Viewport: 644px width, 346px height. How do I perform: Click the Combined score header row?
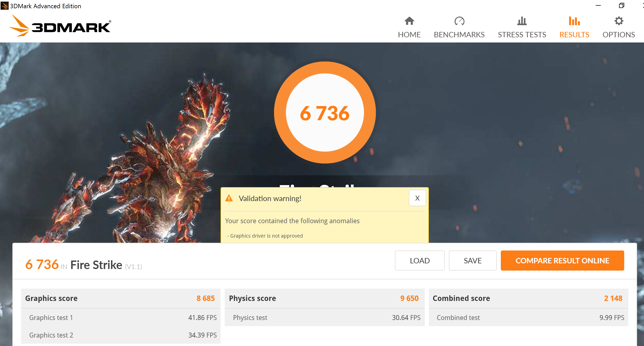pyautogui.click(x=528, y=298)
